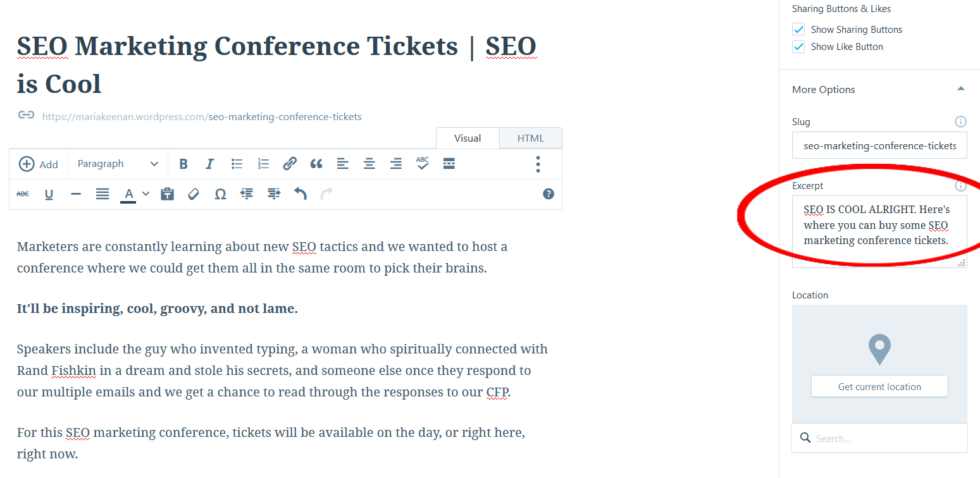Click the Add media button

(x=39, y=164)
